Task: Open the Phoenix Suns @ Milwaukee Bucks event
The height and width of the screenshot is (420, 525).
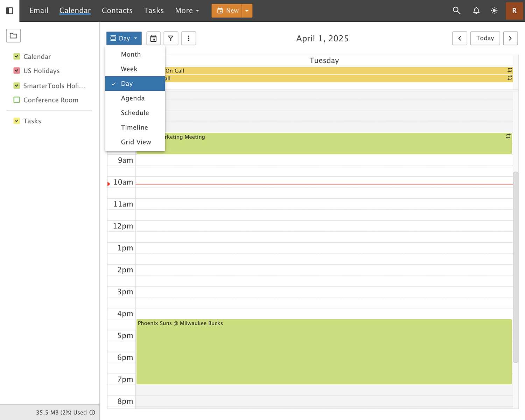Action: pyautogui.click(x=324, y=352)
